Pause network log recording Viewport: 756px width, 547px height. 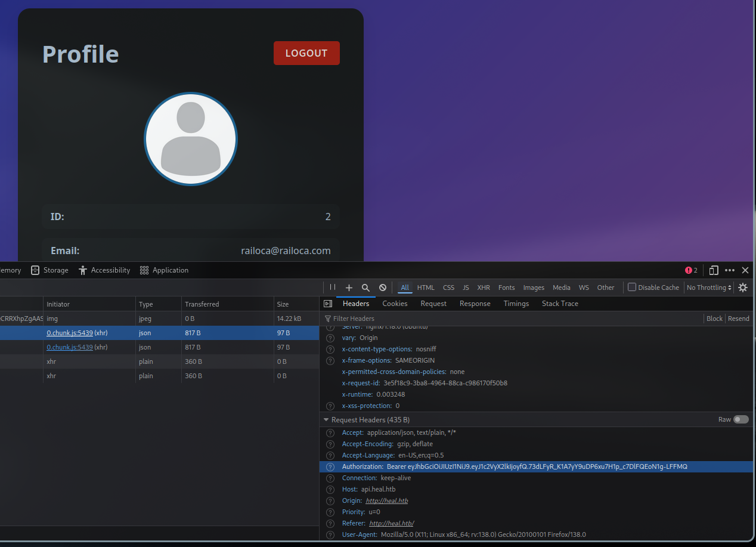333,288
